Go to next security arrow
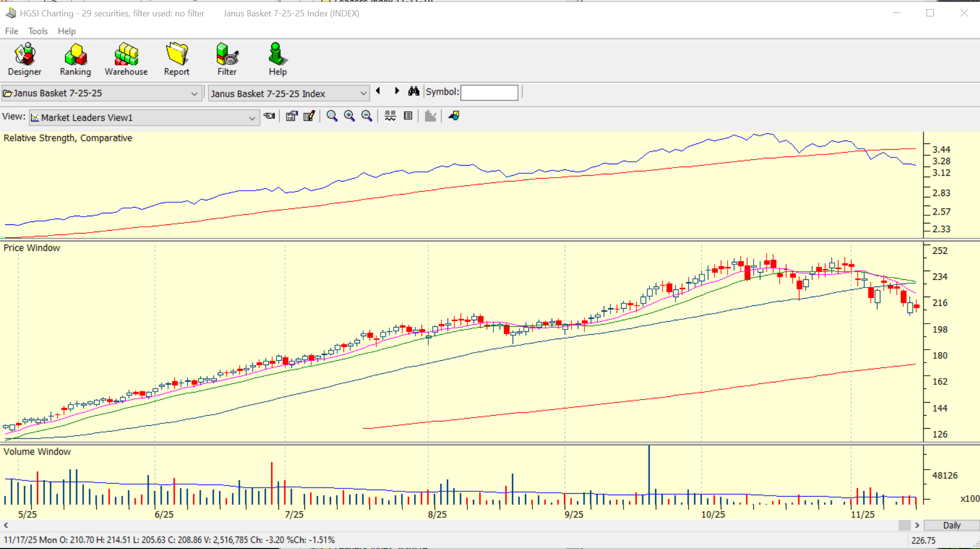980x549 pixels. click(397, 91)
